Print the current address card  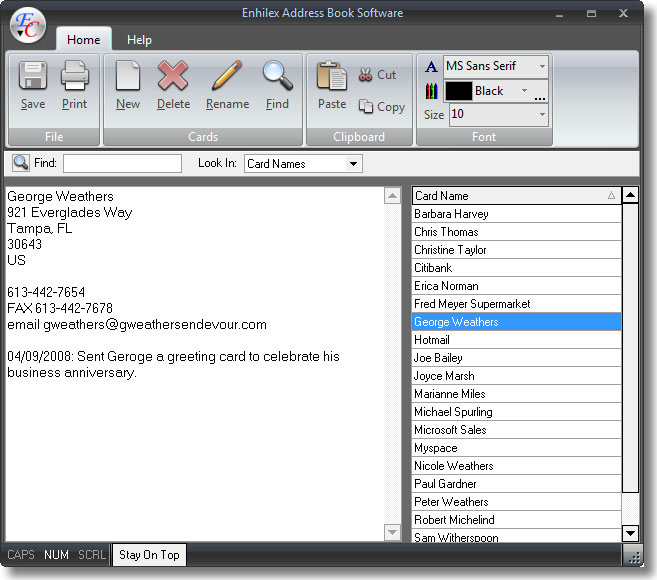pos(75,85)
